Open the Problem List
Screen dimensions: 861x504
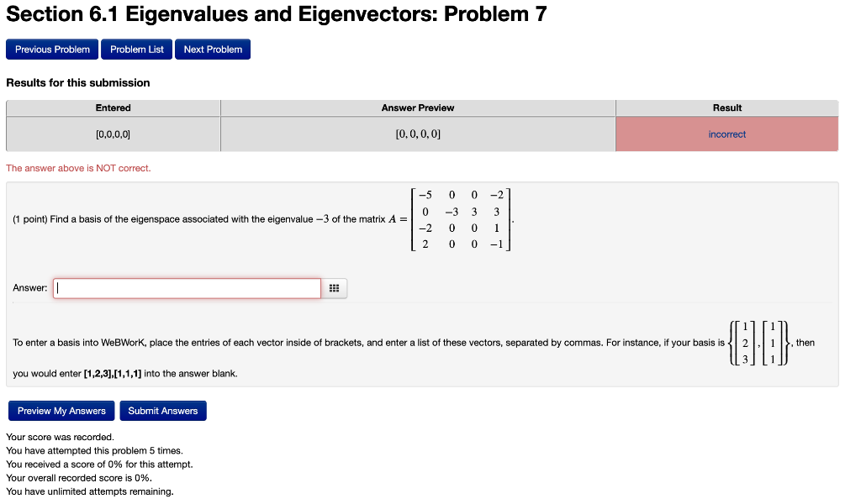(x=135, y=49)
